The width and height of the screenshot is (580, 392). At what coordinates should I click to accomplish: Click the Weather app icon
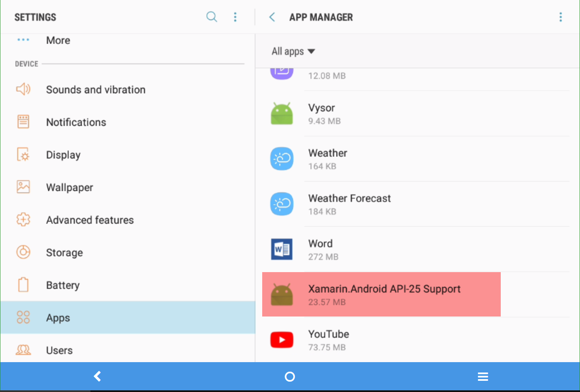282,159
